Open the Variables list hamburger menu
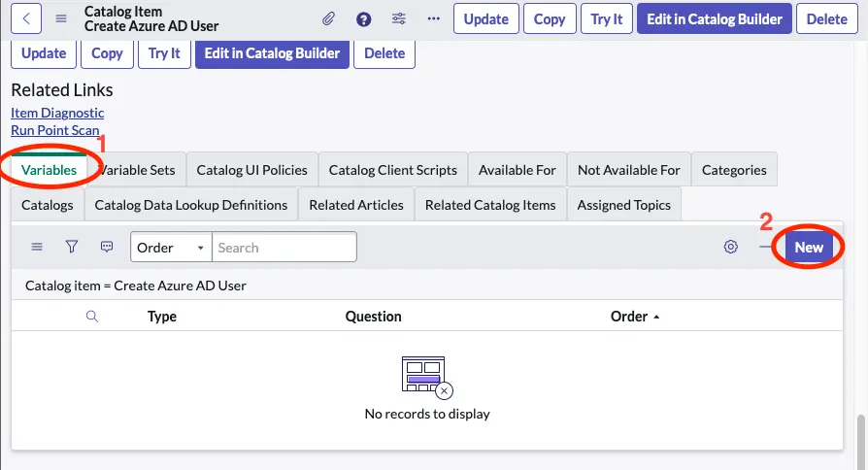This screenshot has height=470, width=868. (x=37, y=247)
